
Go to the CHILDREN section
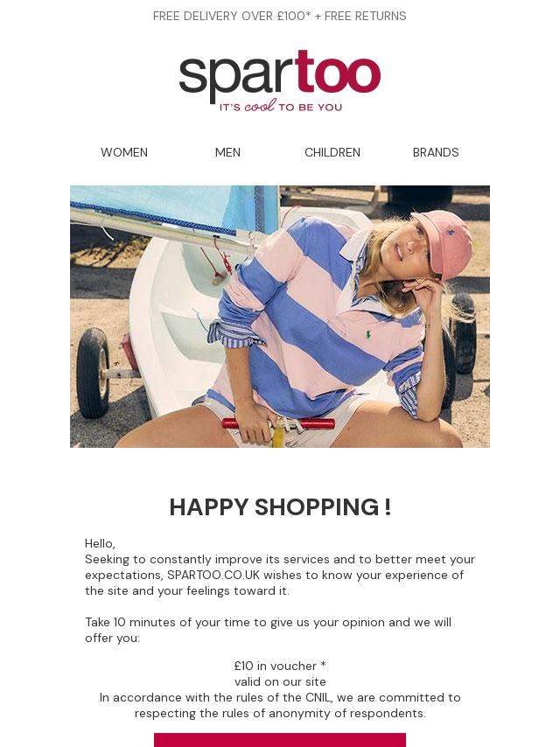332,152
